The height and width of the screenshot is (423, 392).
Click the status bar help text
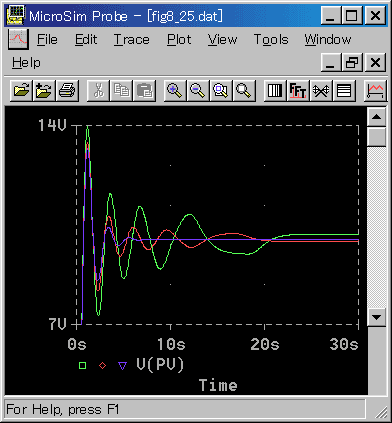point(62,409)
